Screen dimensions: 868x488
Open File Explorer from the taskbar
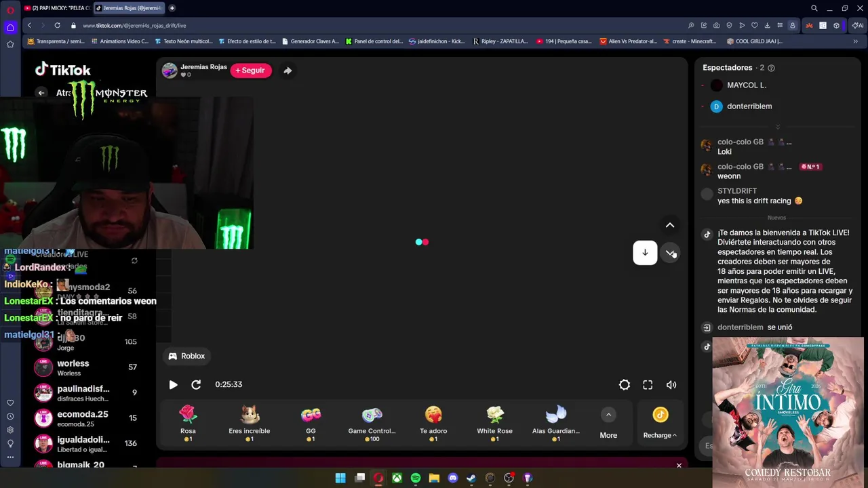434,478
